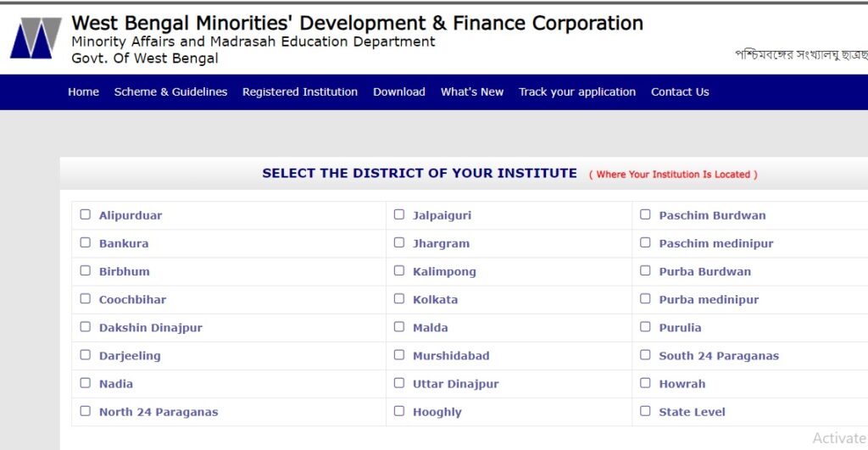Click the Malda district label
The width and height of the screenshot is (868, 450).
(x=430, y=328)
